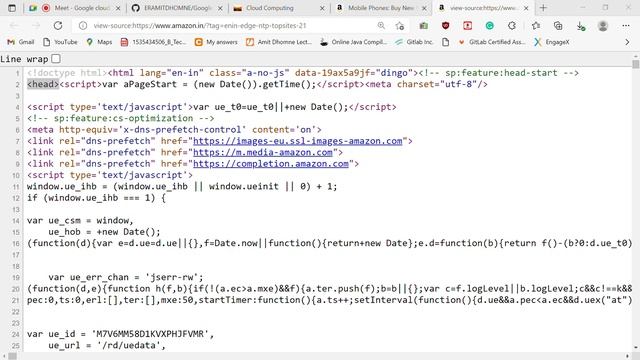Click the comment "sp:feature:cs-optimization"
Screen dimensions: 640x360
[x=123, y=118]
